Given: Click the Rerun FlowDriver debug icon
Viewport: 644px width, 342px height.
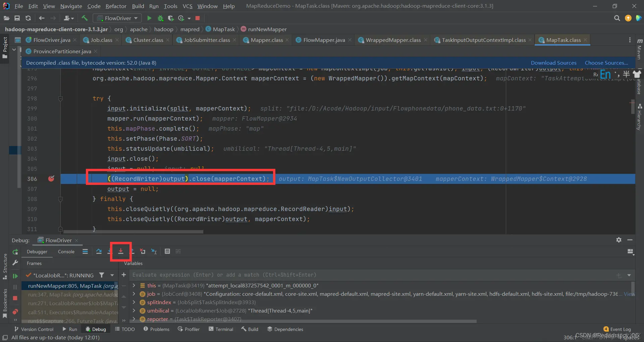Looking at the screenshot, I should click(x=15, y=252).
